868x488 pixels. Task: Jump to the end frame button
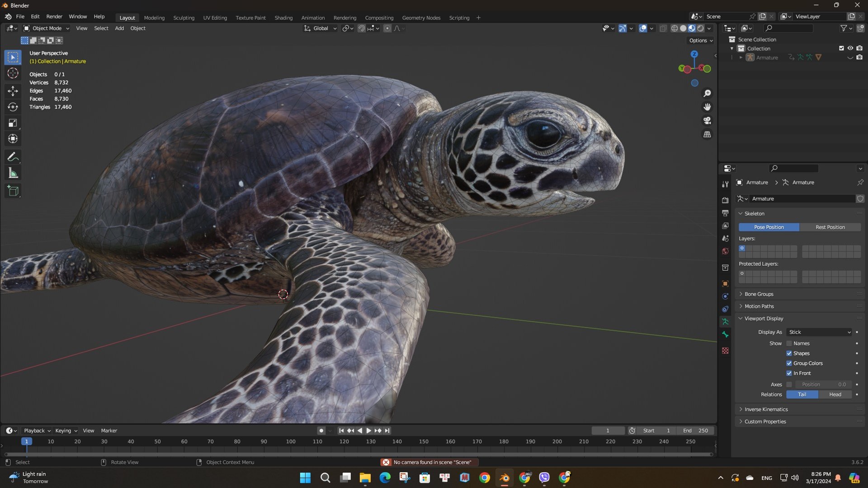387,431
